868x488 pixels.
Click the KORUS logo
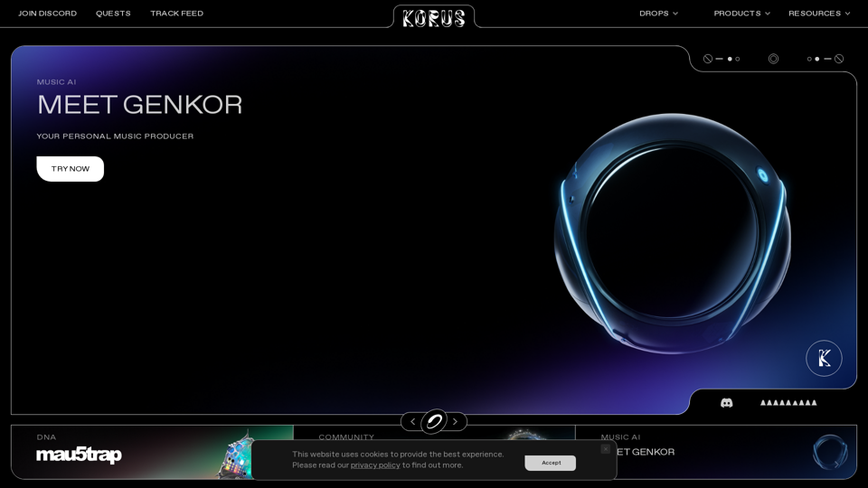[x=434, y=18]
